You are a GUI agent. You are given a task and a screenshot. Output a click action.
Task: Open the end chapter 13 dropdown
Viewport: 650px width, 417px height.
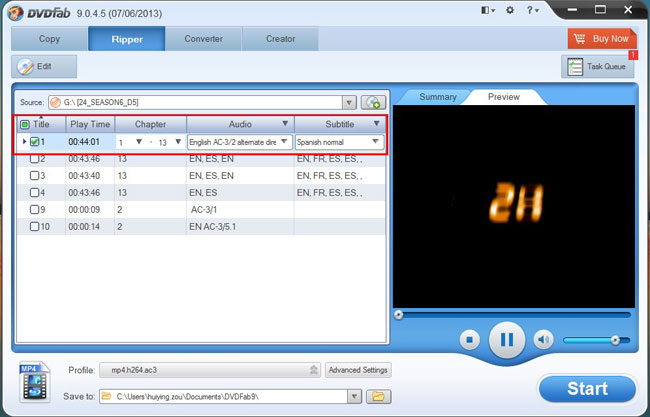[178, 142]
